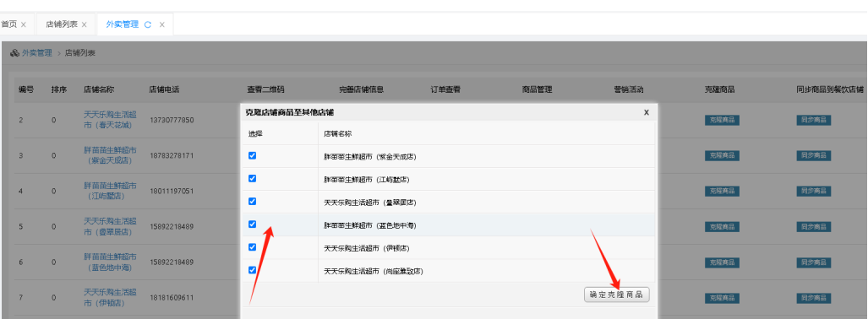Click 同步商品 button in row 7
Viewport: 868px width, 319px height.
(x=814, y=298)
